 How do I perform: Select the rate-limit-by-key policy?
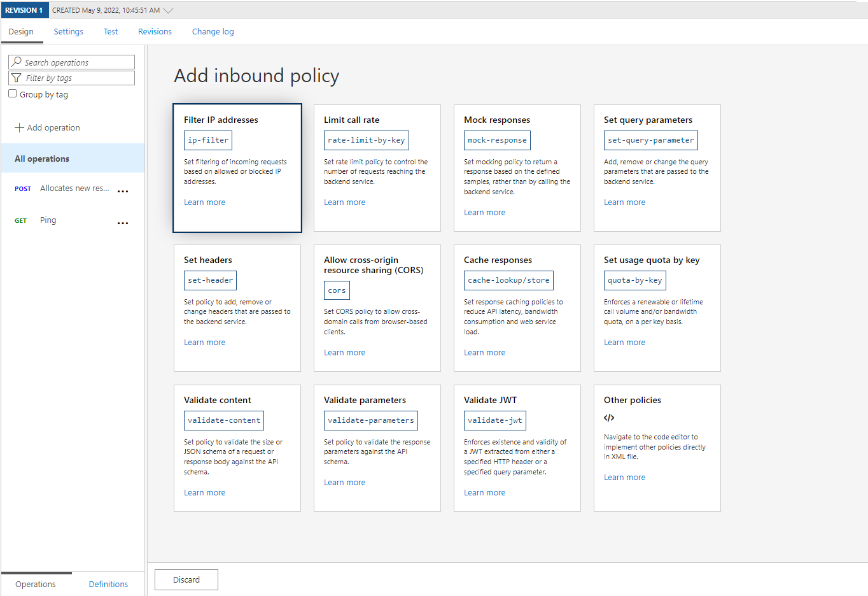coord(366,140)
